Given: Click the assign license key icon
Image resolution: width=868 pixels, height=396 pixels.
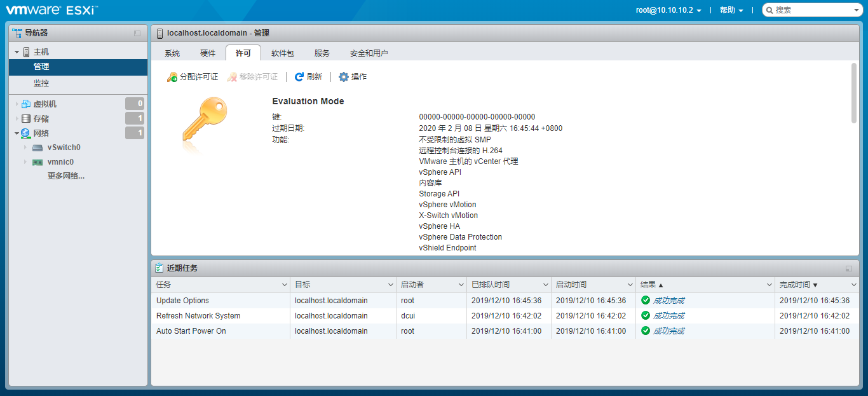Looking at the screenshot, I should point(172,77).
